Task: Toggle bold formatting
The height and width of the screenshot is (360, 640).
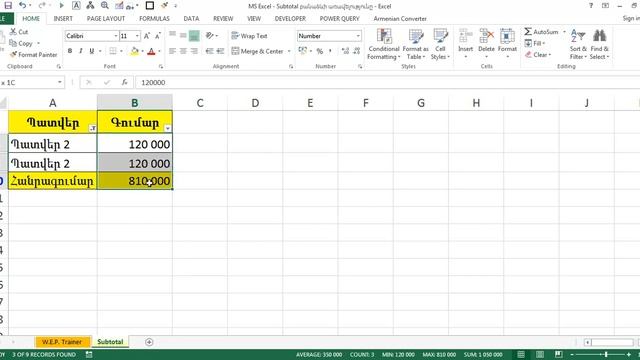Action: (x=70, y=51)
